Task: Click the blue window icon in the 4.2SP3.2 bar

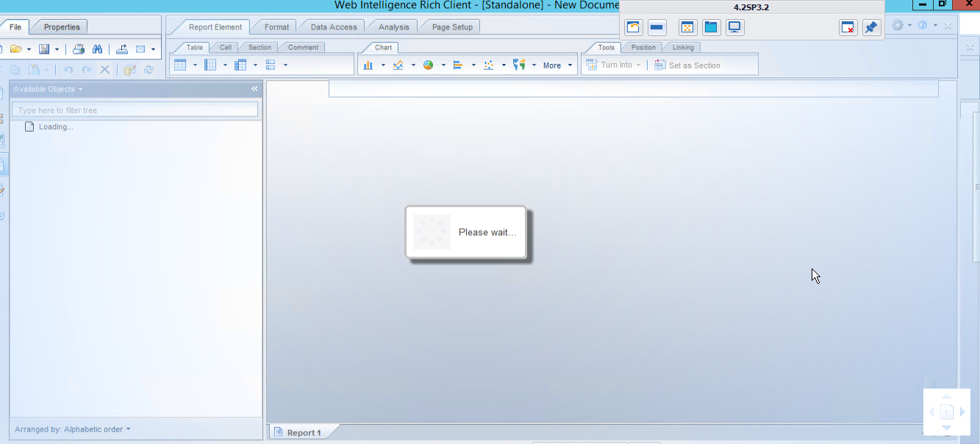Action: (711, 28)
